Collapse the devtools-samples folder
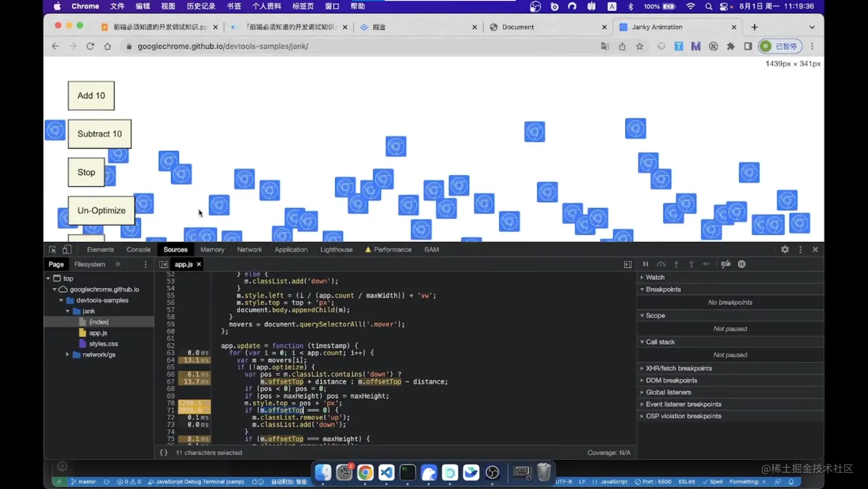The width and height of the screenshot is (868, 489). pyautogui.click(x=61, y=301)
